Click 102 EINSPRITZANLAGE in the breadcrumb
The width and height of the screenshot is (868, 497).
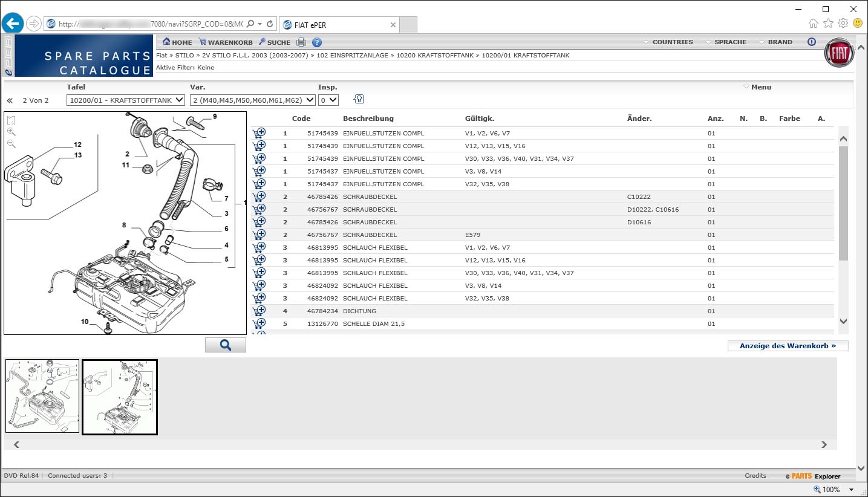point(348,55)
